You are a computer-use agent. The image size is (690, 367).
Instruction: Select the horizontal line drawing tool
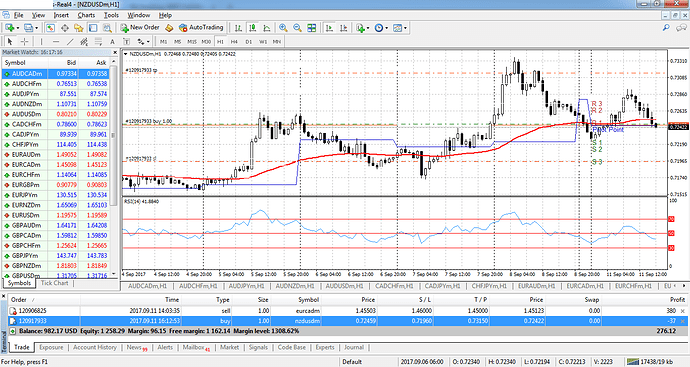click(56, 41)
